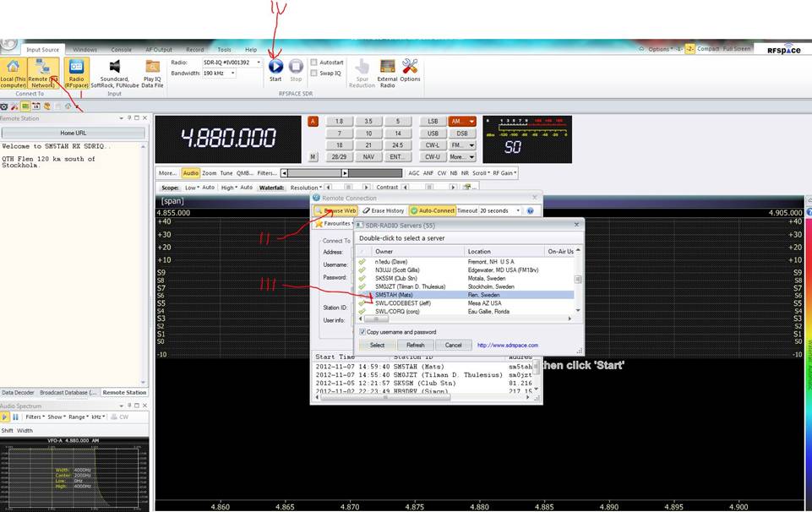
Task: Click the CW icon in Audio Spectrum
Action: click(x=120, y=417)
